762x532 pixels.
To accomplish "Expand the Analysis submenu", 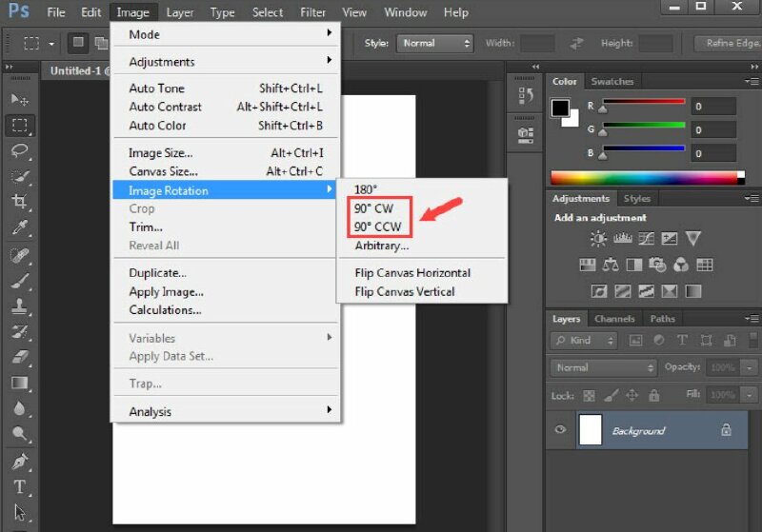I will 227,412.
